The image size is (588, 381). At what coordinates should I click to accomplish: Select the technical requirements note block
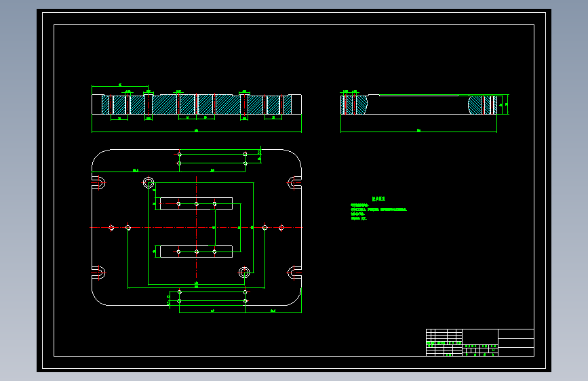tap(378, 209)
